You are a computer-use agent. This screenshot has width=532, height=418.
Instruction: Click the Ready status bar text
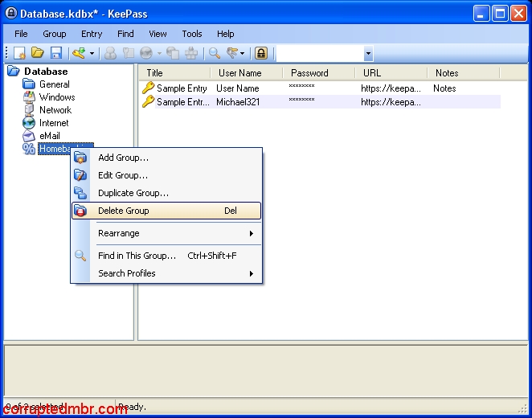[132, 407]
